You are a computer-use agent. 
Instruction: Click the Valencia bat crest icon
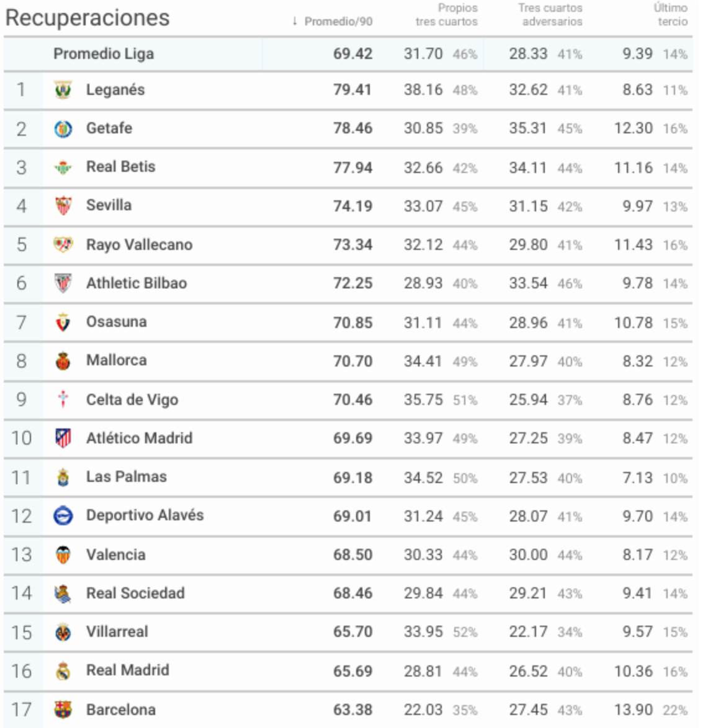point(63,555)
